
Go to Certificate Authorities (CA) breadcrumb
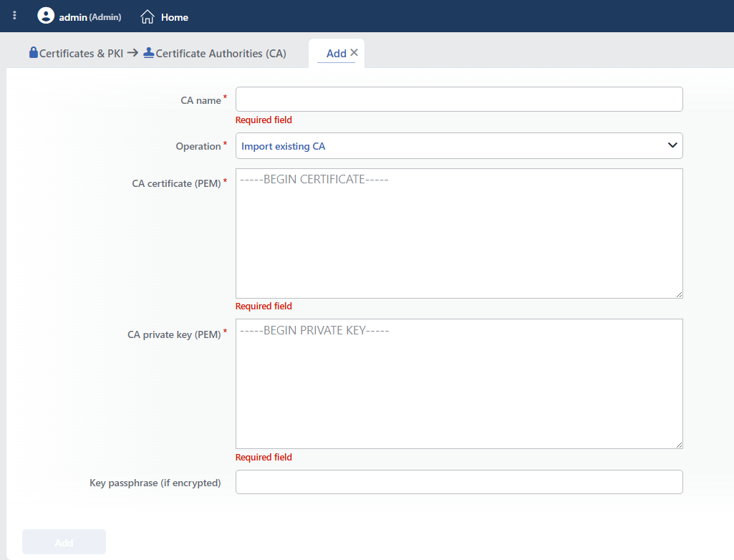coord(221,54)
